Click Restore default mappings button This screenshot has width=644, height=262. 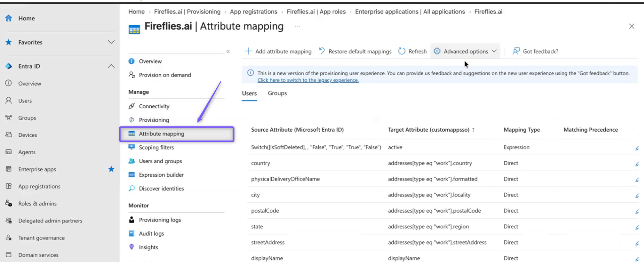tap(355, 51)
